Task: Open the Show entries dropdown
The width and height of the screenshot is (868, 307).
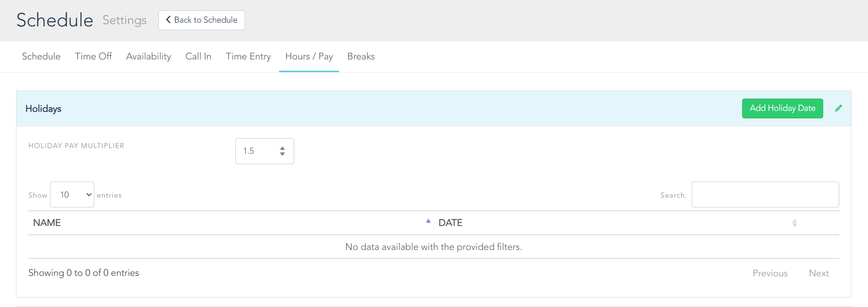Action: [x=72, y=195]
